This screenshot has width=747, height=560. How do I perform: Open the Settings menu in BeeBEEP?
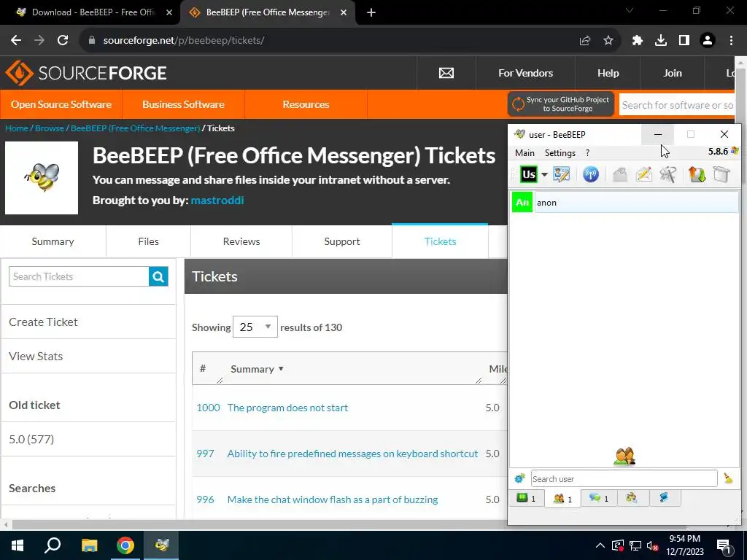tap(560, 153)
